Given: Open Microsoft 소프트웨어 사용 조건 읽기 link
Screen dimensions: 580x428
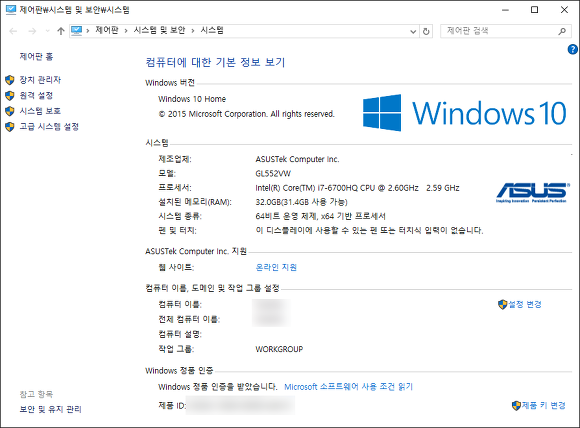Looking at the screenshot, I should (348, 387).
